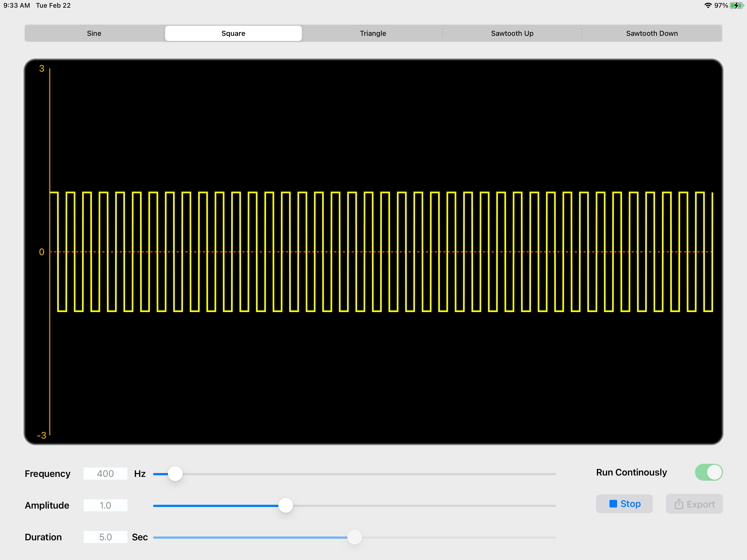Click the Frequency slider knob
The height and width of the screenshot is (560, 747).
point(175,474)
